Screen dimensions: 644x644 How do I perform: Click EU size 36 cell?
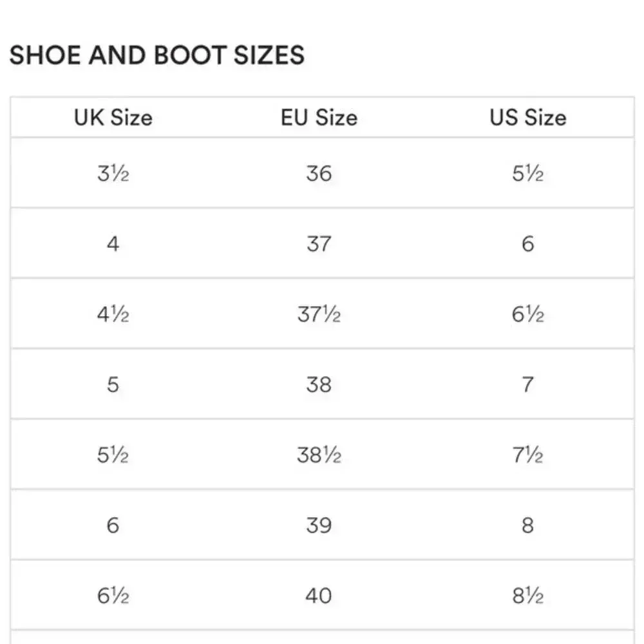(319, 174)
